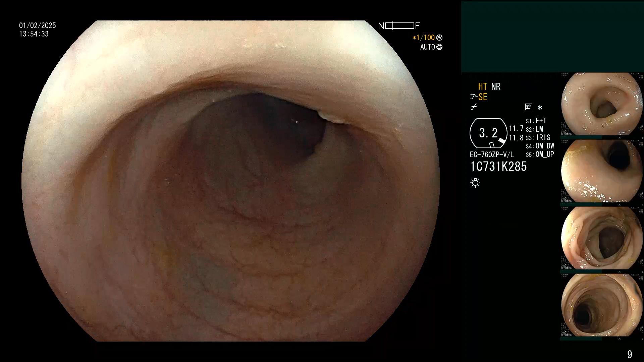Click the near-far focus indicator bar
Screen dimensions: 644x362
click(399, 26)
